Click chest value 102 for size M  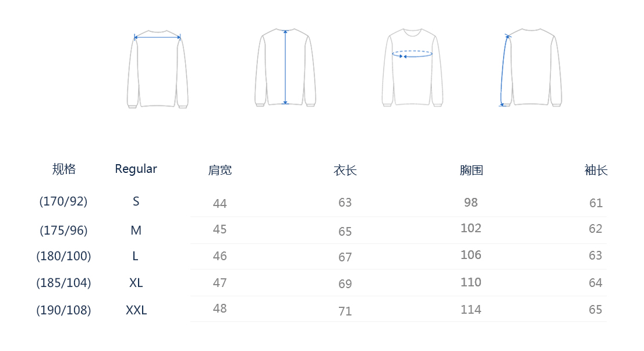click(x=470, y=228)
